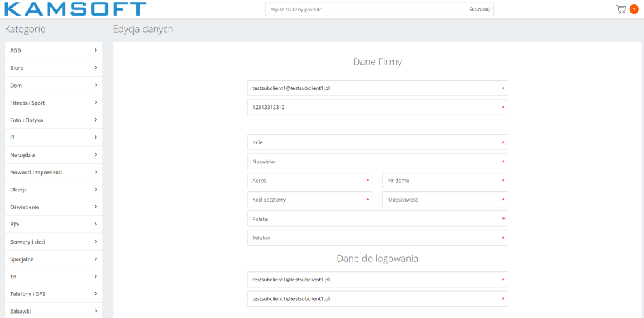Click the product search input field

[x=366, y=10]
